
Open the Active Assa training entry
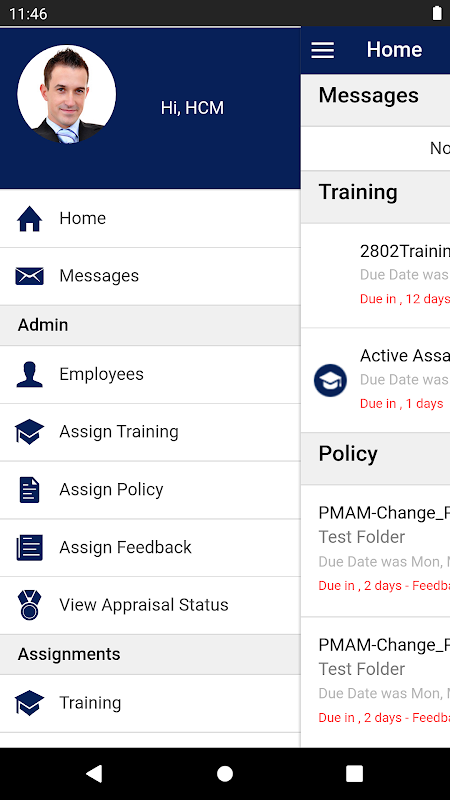click(376, 380)
